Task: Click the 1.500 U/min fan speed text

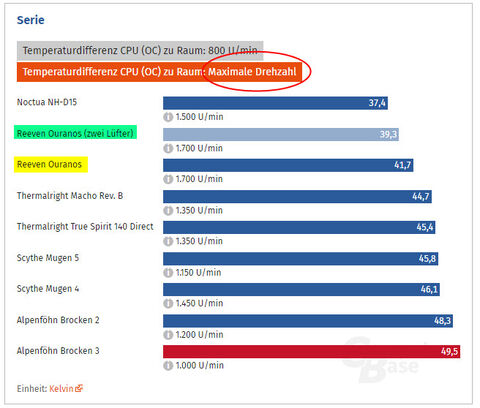Action: [x=199, y=117]
